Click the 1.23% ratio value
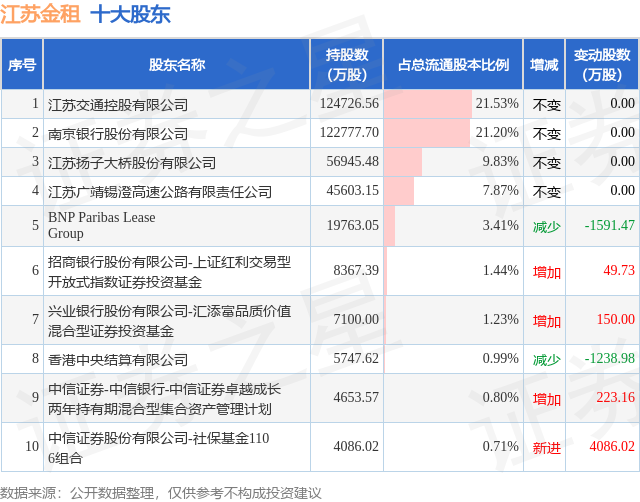Image resolution: width=640 pixels, height=502 pixels. 500,319
